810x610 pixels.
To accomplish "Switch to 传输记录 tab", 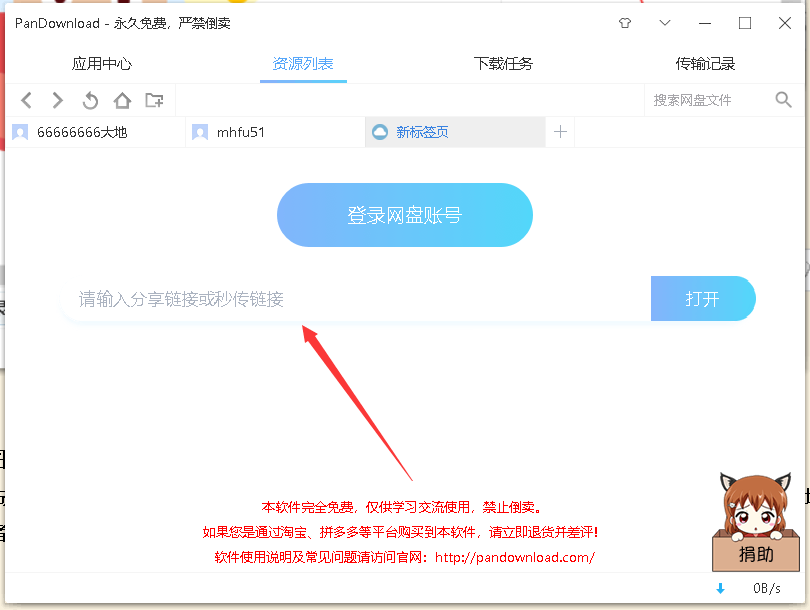I will 705,64.
